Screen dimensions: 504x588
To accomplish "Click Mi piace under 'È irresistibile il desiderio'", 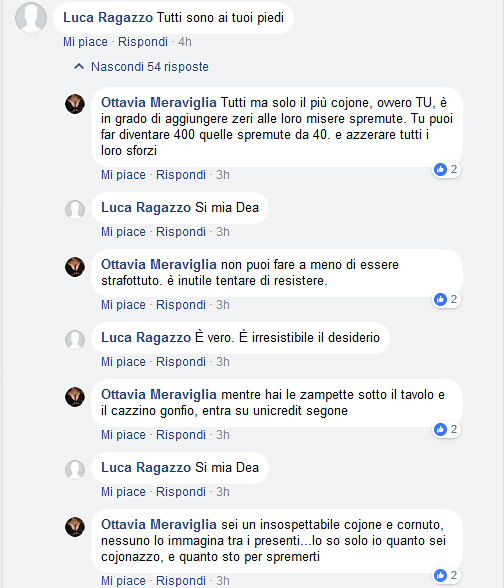I will [x=123, y=362].
